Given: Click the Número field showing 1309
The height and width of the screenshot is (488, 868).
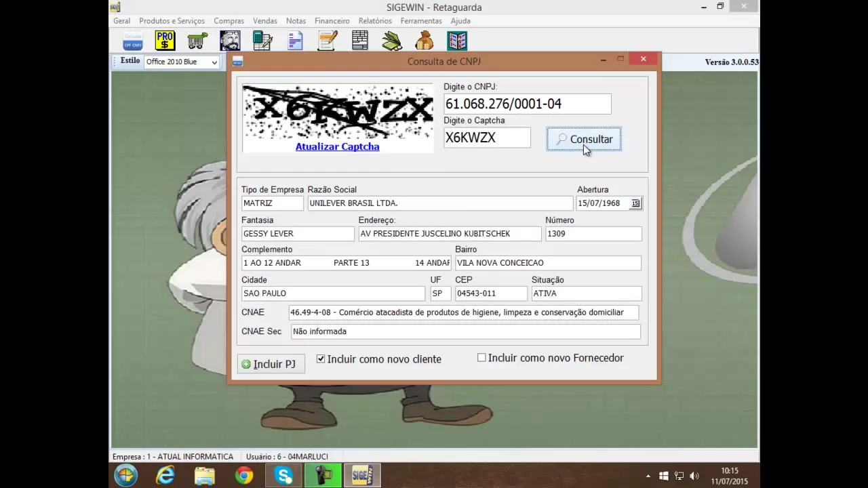Looking at the screenshot, I should 593,234.
